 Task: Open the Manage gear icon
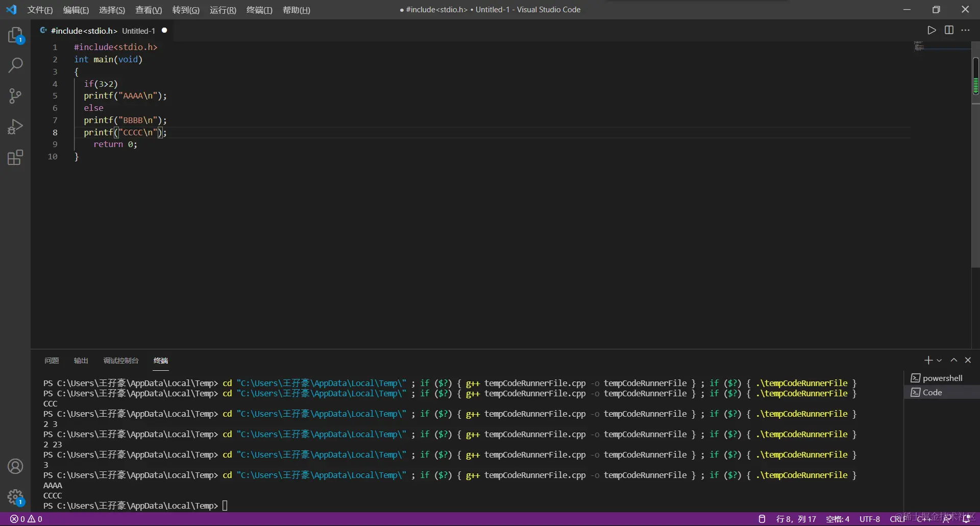(x=15, y=497)
